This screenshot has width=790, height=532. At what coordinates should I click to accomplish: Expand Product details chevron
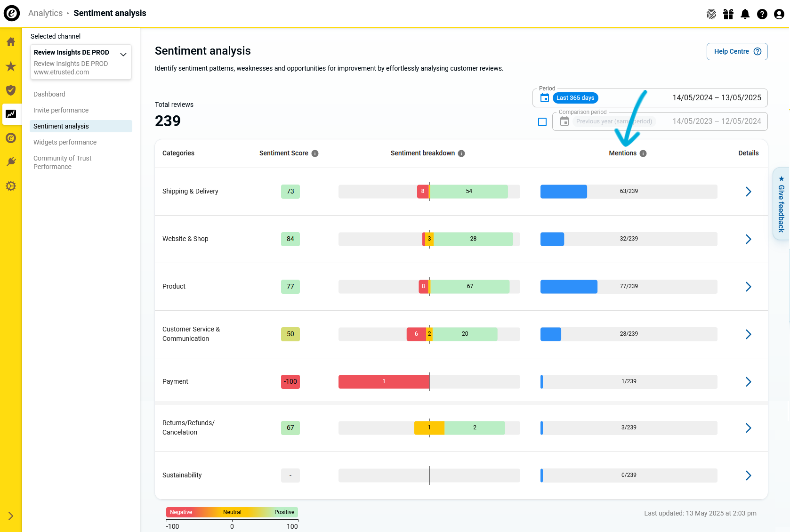click(x=749, y=287)
